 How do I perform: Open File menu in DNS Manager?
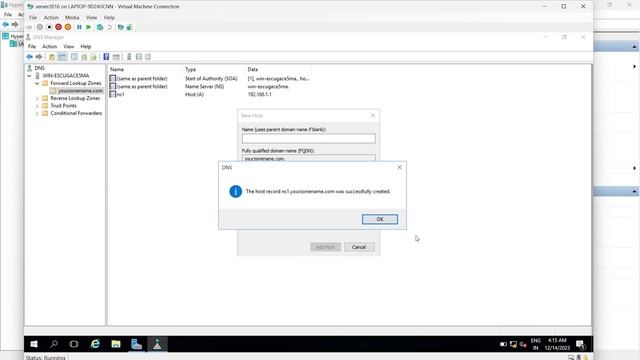[x=32, y=47]
